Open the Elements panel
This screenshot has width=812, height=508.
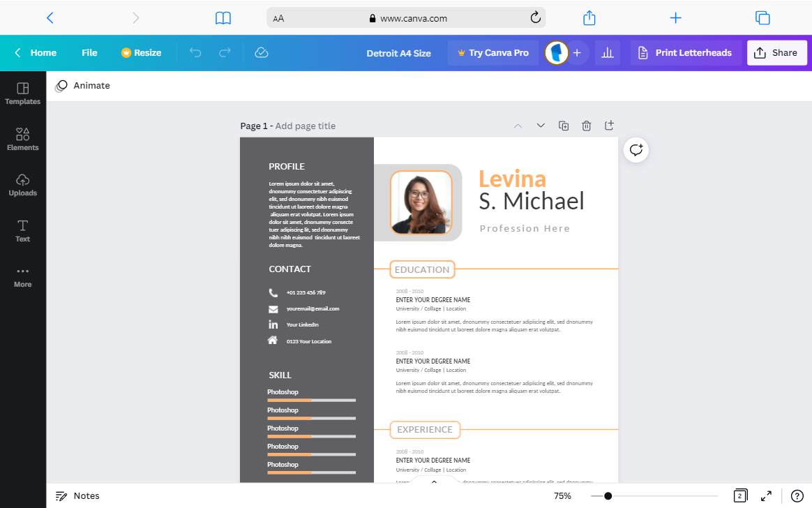(23, 140)
